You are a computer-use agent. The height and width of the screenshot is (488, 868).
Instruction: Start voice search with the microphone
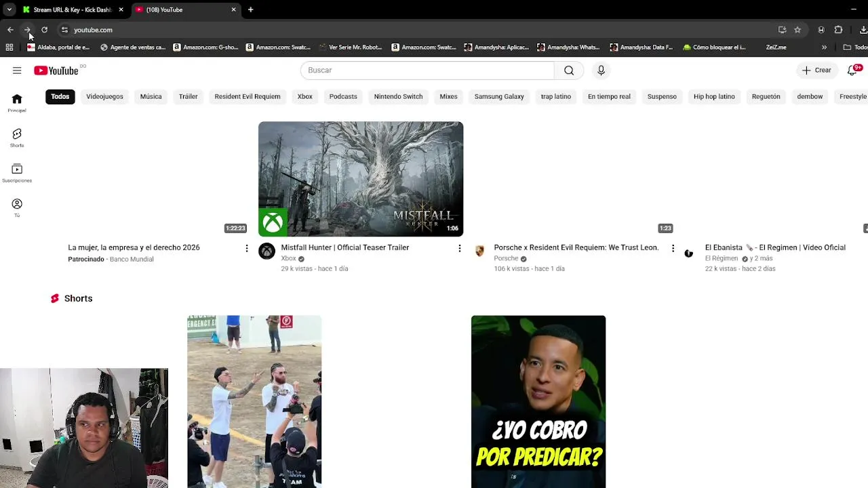point(601,70)
